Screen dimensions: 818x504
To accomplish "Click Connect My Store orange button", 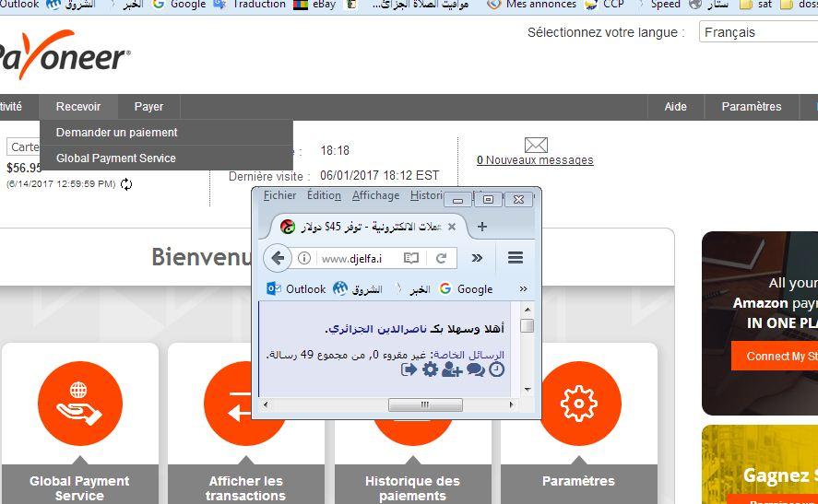I will [775, 356].
